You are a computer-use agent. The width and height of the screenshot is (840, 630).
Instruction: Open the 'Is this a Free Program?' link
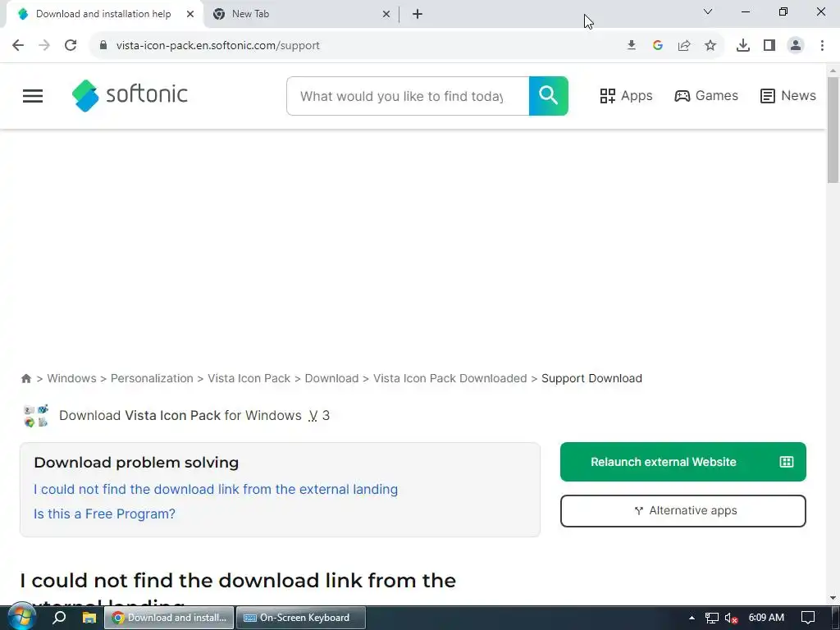click(104, 514)
